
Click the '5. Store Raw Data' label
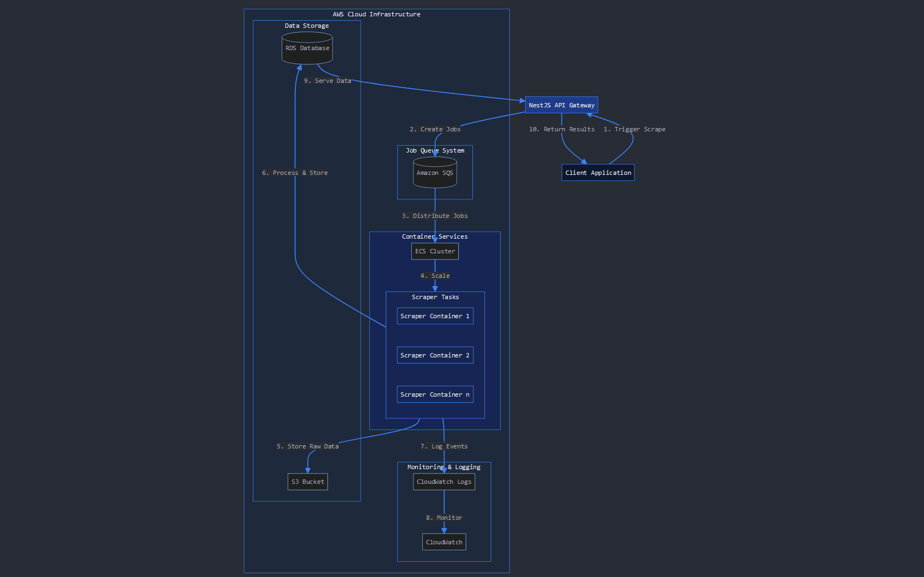tap(308, 446)
